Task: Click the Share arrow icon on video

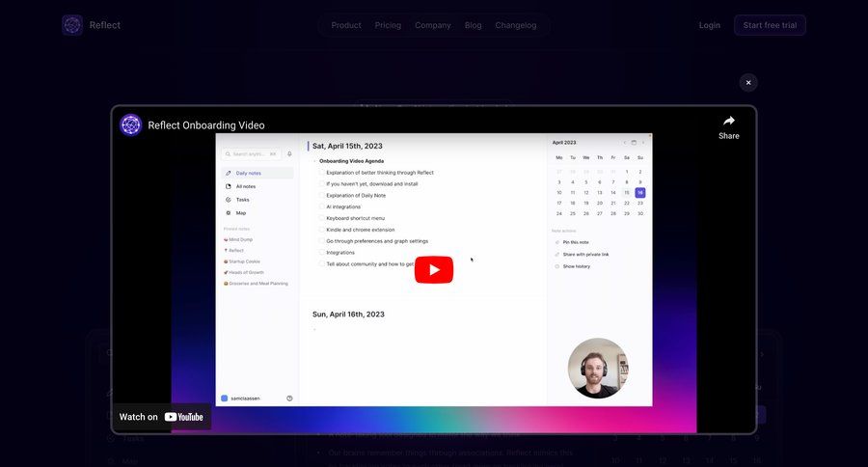Action: [728, 121]
